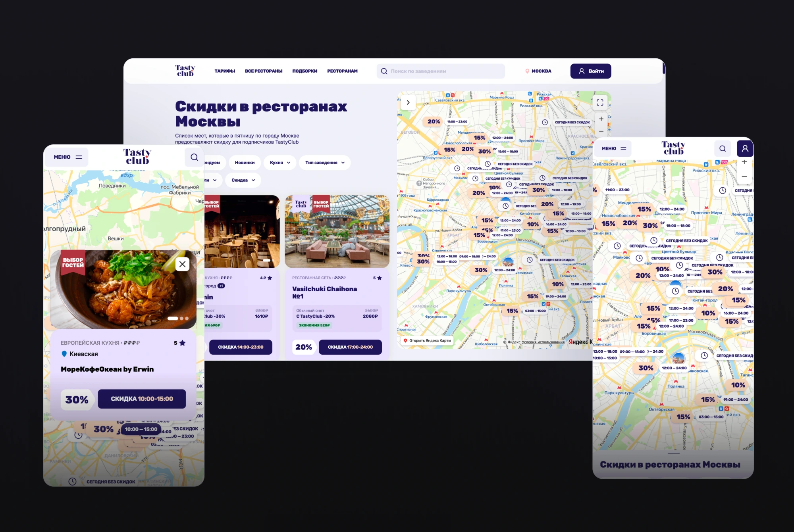Viewport: 794px width, 532px height.
Task: Zoom out on the right mobile map
Action: tap(744, 176)
